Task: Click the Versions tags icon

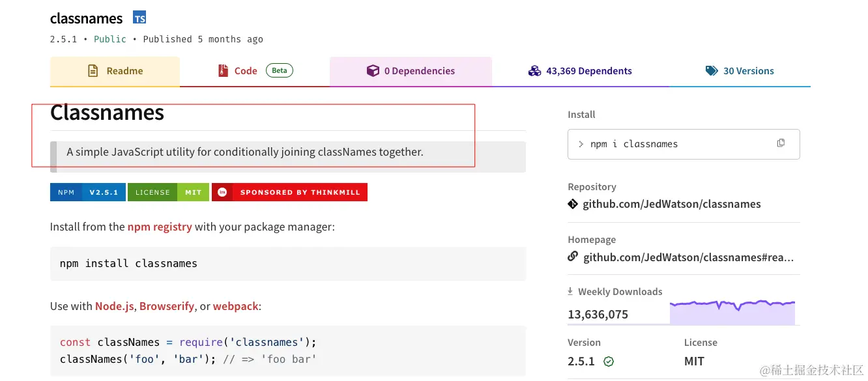Action: [x=712, y=71]
